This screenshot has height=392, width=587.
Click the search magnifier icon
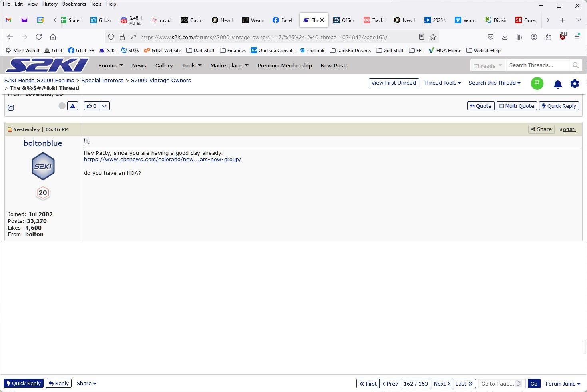coord(575,65)
